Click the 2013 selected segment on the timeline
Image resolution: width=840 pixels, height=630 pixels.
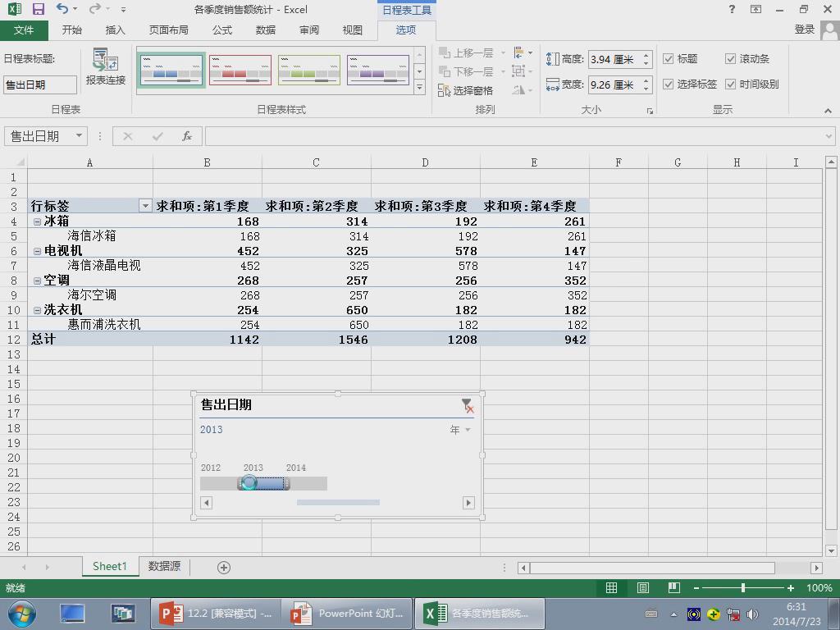263,484
